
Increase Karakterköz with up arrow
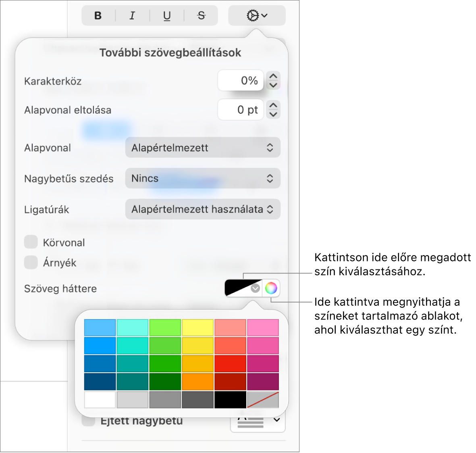[x=273, y=76]
